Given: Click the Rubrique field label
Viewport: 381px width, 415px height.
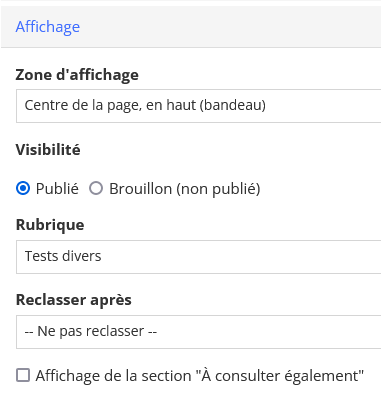Looking at the screenshot, I should pos(50,225).
